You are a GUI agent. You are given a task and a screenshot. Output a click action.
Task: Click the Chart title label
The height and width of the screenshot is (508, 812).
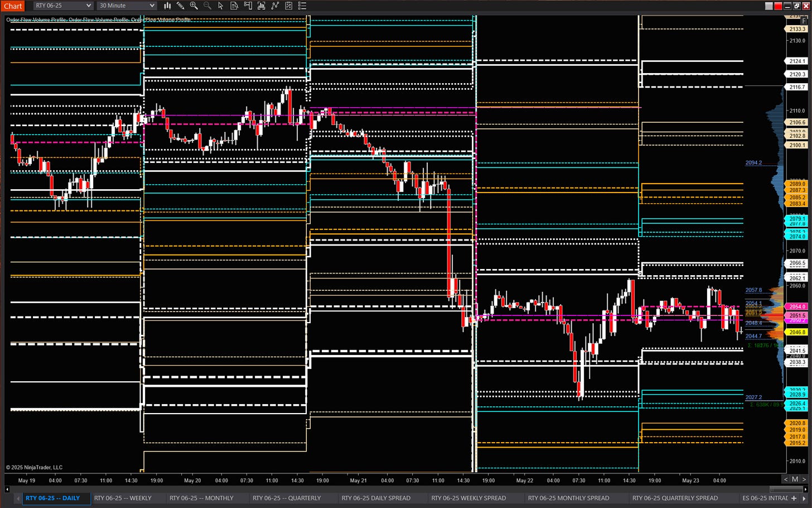coord(13,6)
